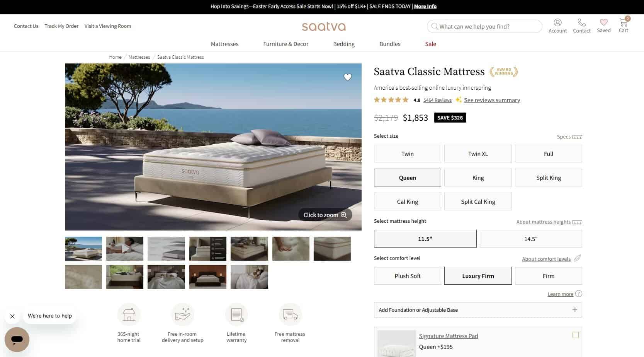Choose the Plush Soft comfort level

pyautogui.click(x=408, y=276)
